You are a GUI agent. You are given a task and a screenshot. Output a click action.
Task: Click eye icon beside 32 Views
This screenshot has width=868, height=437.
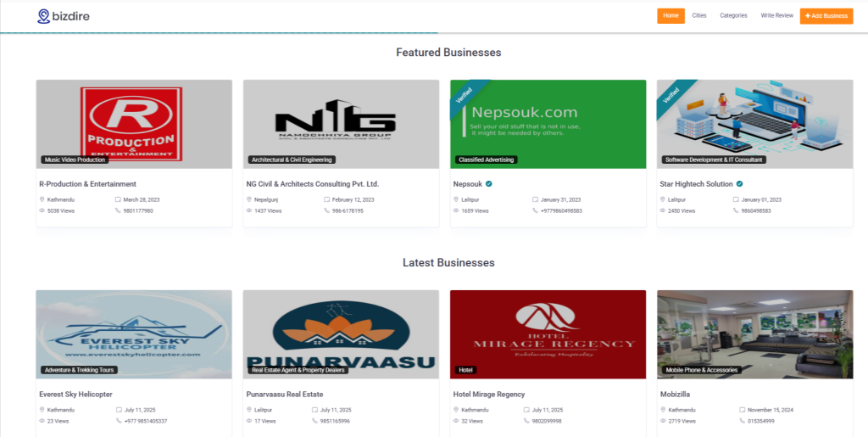coord(456,422)
